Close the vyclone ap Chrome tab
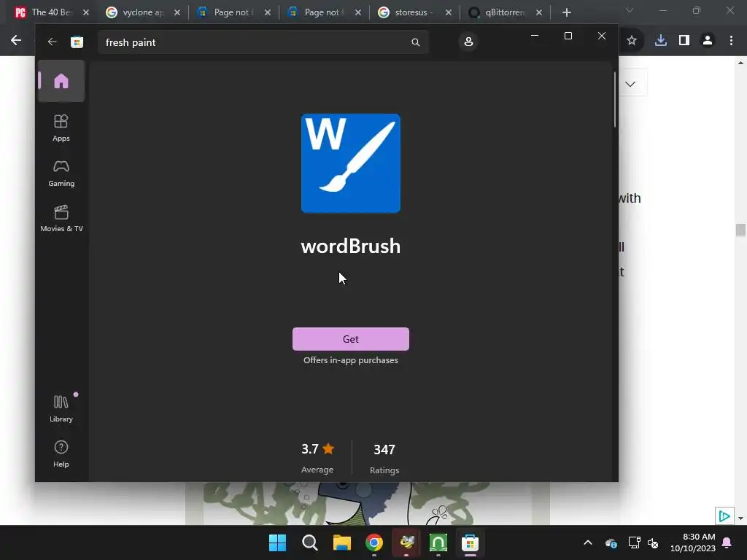This screenshot has width=747, height=560. click(x=177, y=12)
